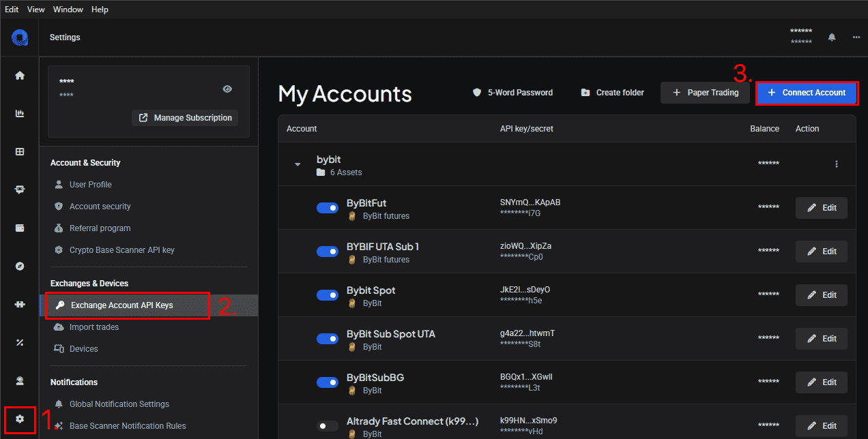868x439 pixels.
Task: Click Connect Account button
Action: point(807,93)
